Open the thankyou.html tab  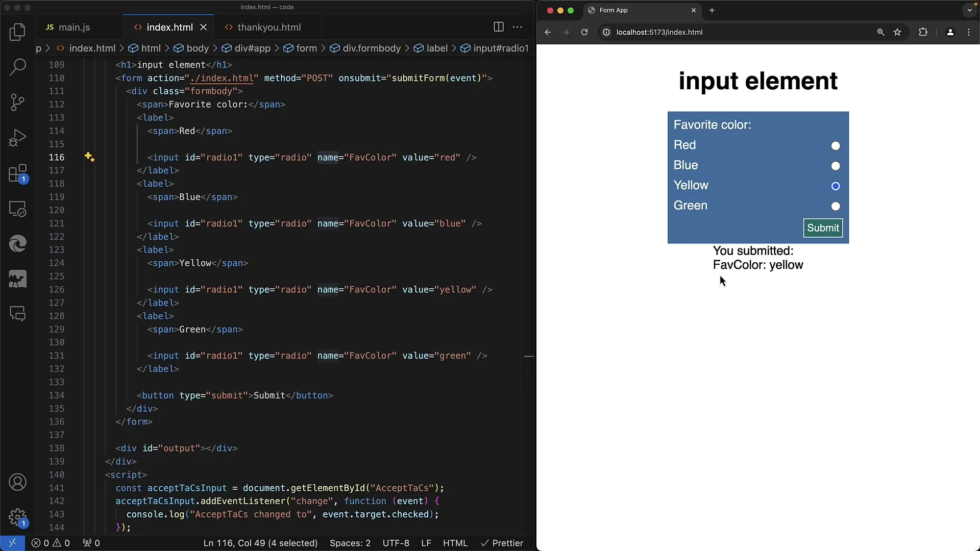(268, 27)
